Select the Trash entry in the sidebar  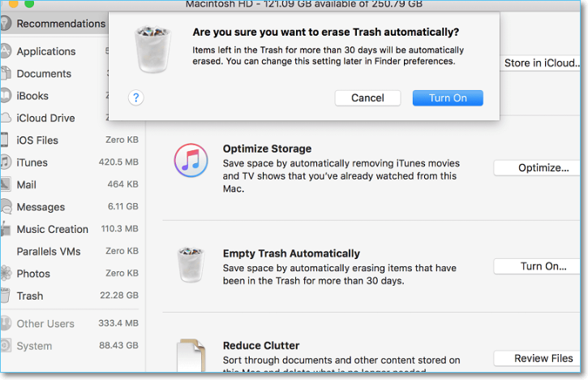point(30,296)
